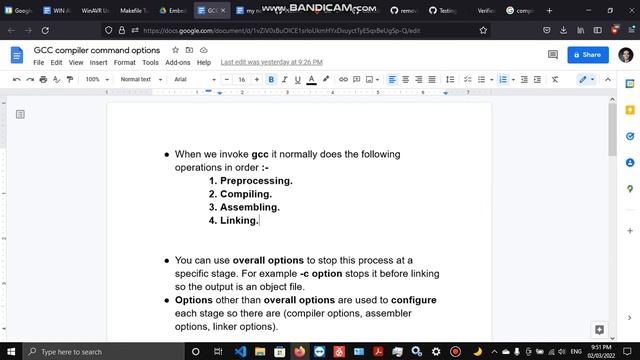This screenshot has width=640, height=360.
Task: Open Google Keep side panel icon
Action: 630,110
